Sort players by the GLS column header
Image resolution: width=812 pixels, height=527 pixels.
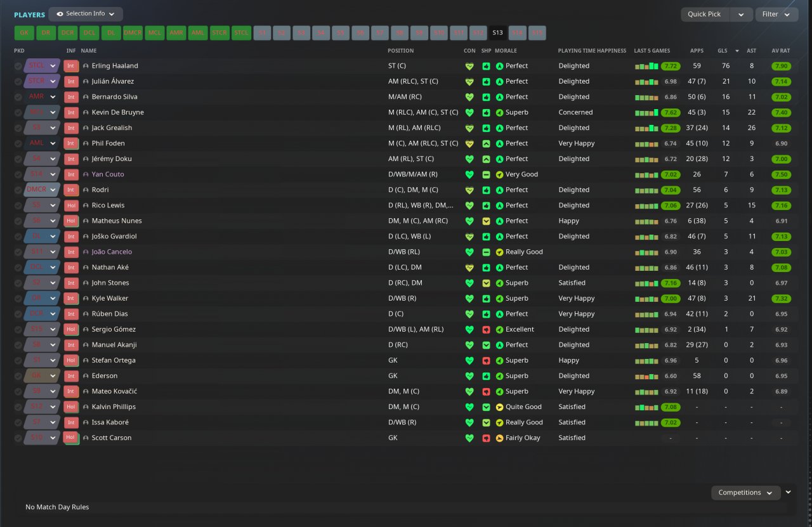click(x=723, y=51)
